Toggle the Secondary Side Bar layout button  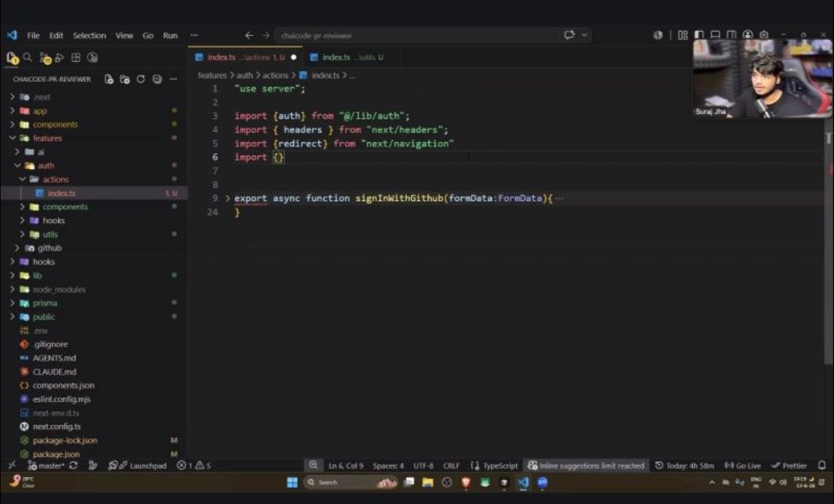[x=732, y=35]
